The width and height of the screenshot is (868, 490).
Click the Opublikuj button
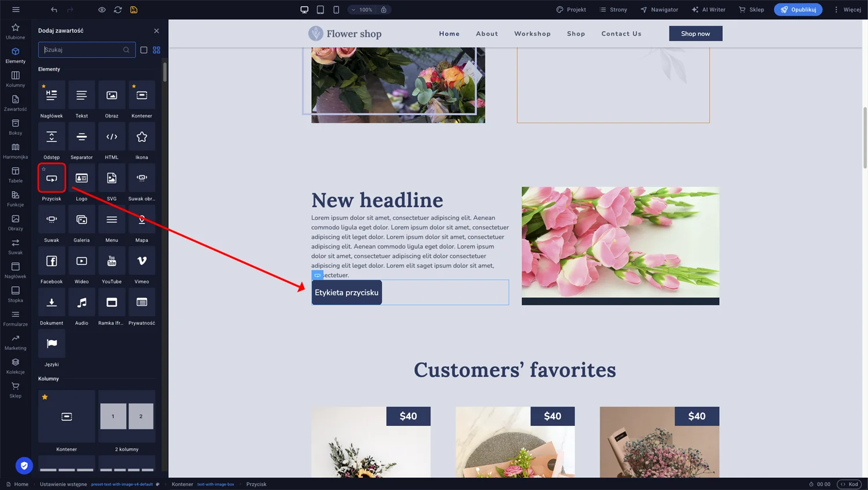(798, 10)
